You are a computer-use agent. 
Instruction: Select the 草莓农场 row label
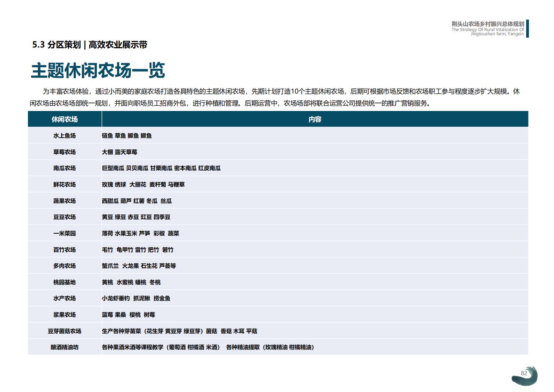click(65, 152)
